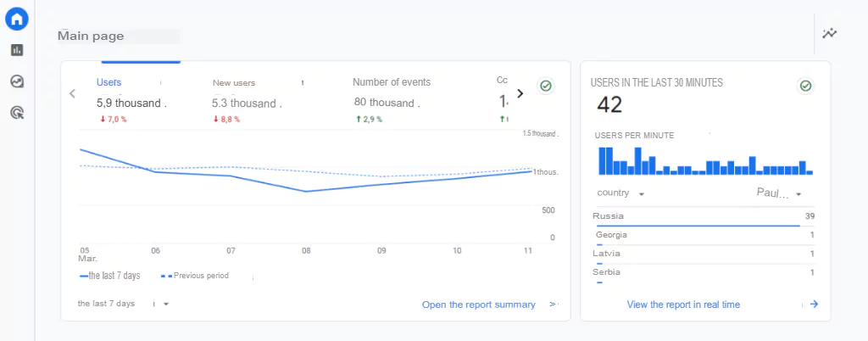Click the USERS PER MINUTE label
868x341 pixels.
pos(634,136)
